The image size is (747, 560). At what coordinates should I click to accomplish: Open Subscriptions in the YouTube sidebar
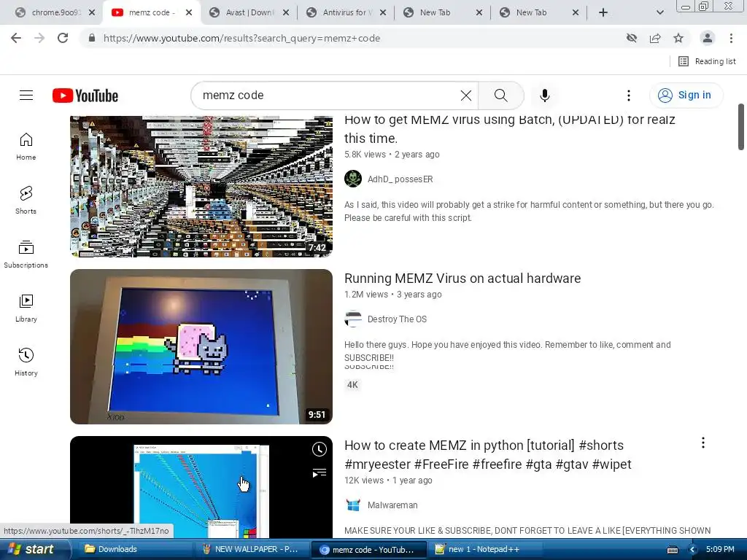pyautogui.click(x=26, y=254)
